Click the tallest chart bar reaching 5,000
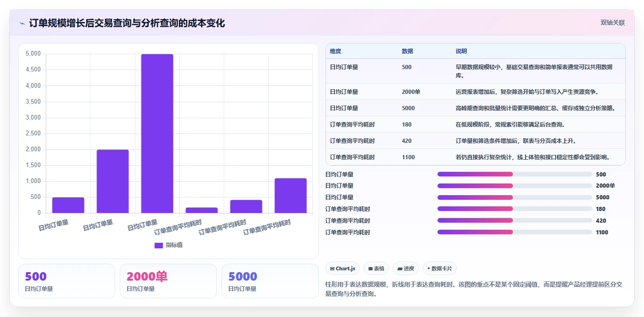 point(157,134)
